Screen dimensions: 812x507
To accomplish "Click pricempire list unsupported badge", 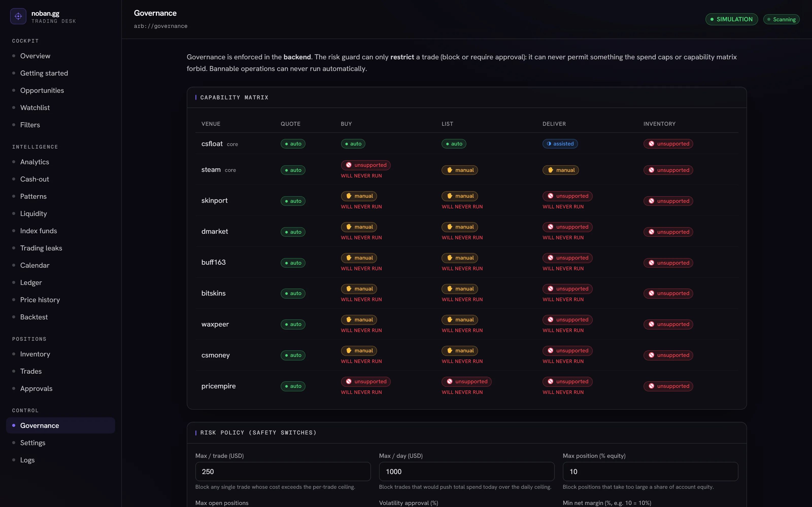I will coord(466,382).
